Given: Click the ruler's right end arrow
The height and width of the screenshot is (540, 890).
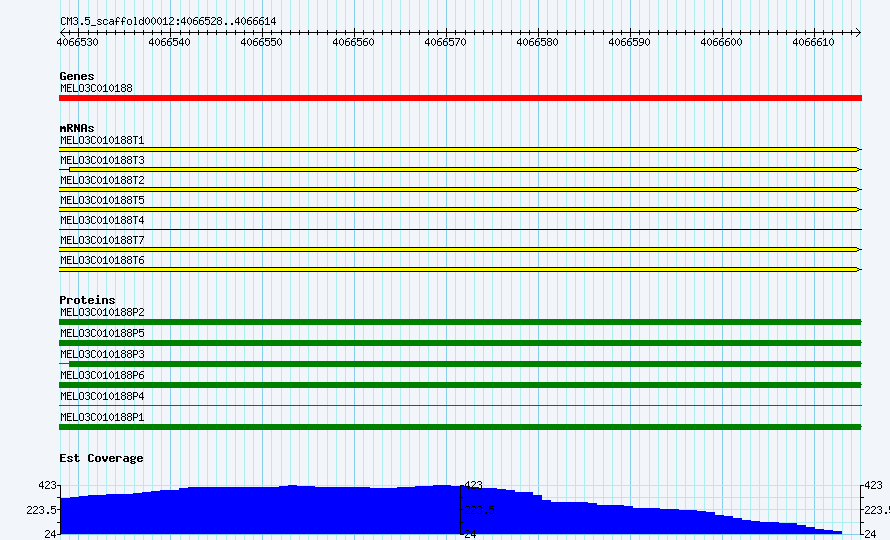Looking at the screenshot, I should (x=858, y=32).
